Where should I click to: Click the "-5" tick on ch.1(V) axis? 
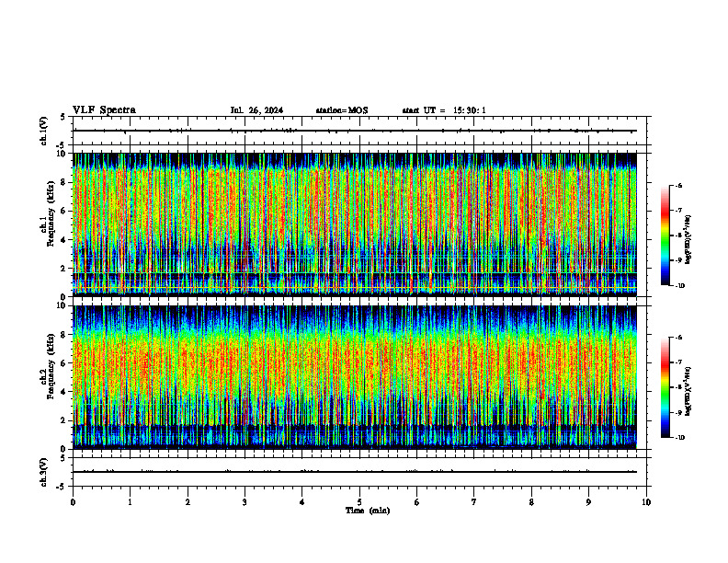[62, 145]
